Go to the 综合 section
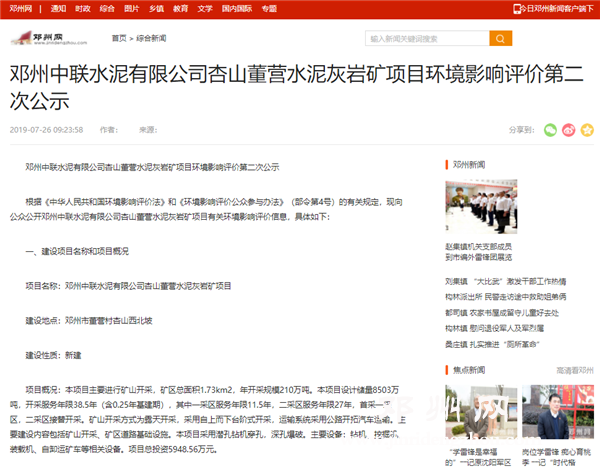This screenshot has width=600, height=470. 107,8
